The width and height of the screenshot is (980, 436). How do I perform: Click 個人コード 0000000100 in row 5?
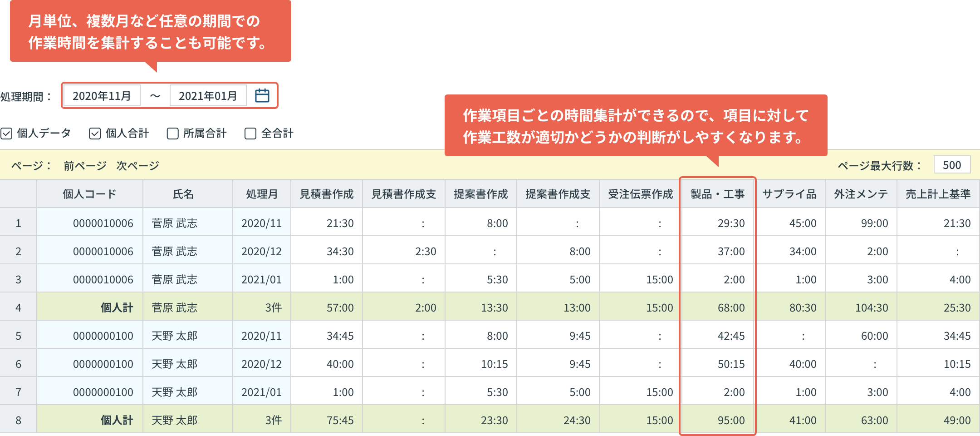[103, 336]
